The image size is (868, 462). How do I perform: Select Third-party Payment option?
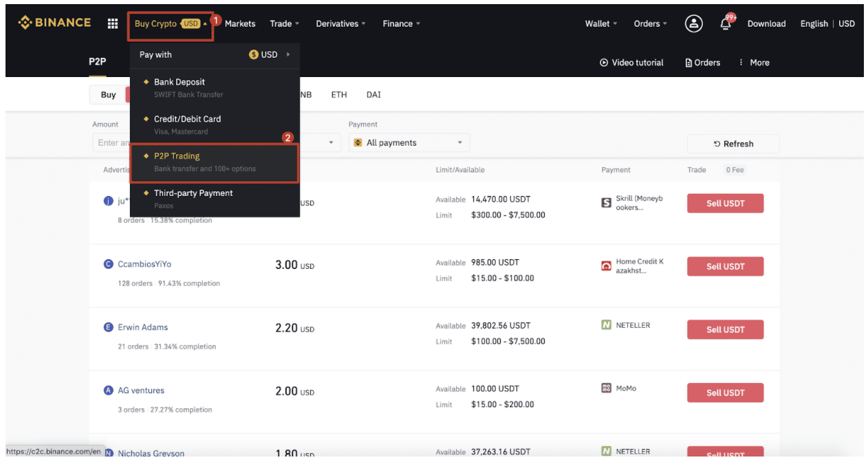[x=215, y=199]
